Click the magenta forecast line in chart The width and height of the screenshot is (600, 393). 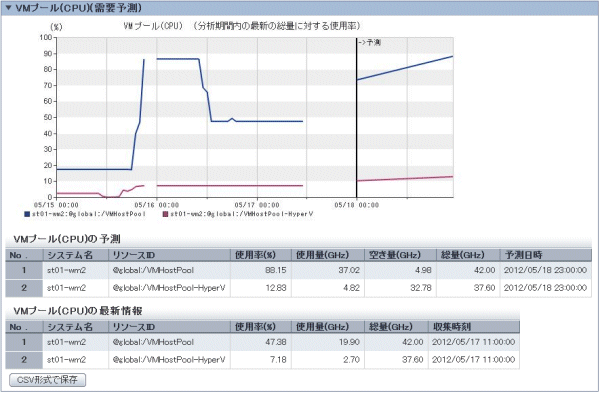405,179
